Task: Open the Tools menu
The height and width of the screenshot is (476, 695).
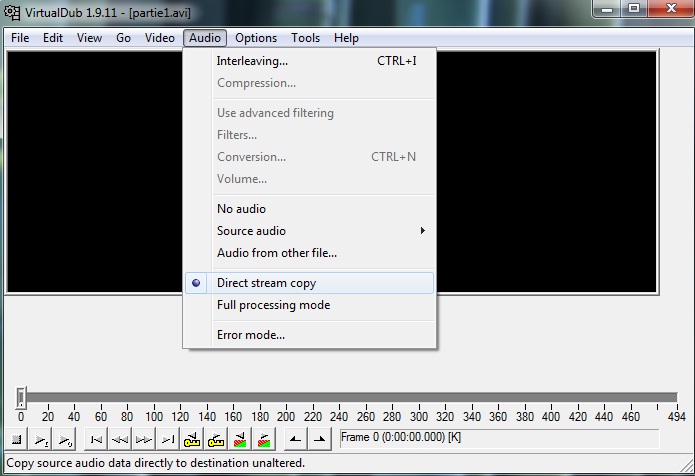Action: coord(305,38)
